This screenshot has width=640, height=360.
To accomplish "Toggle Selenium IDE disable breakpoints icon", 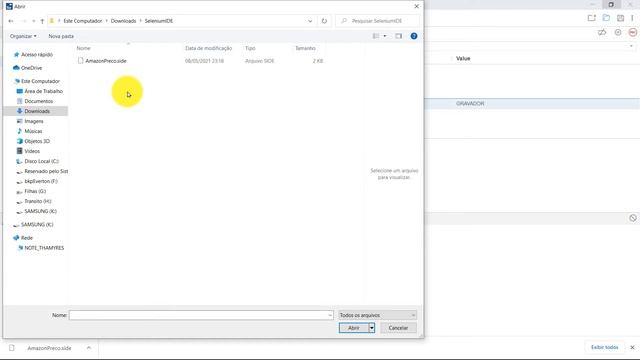I will (602, 32).
